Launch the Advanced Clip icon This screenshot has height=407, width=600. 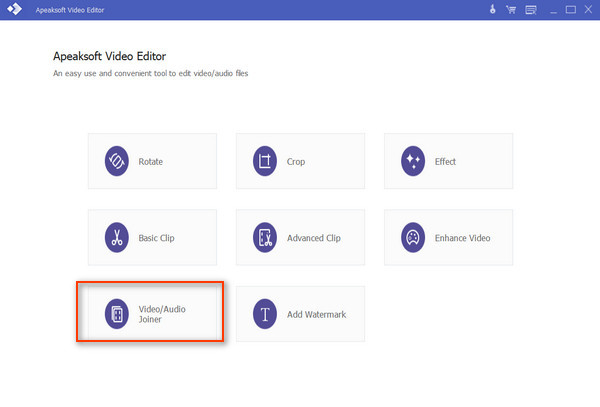264,238
